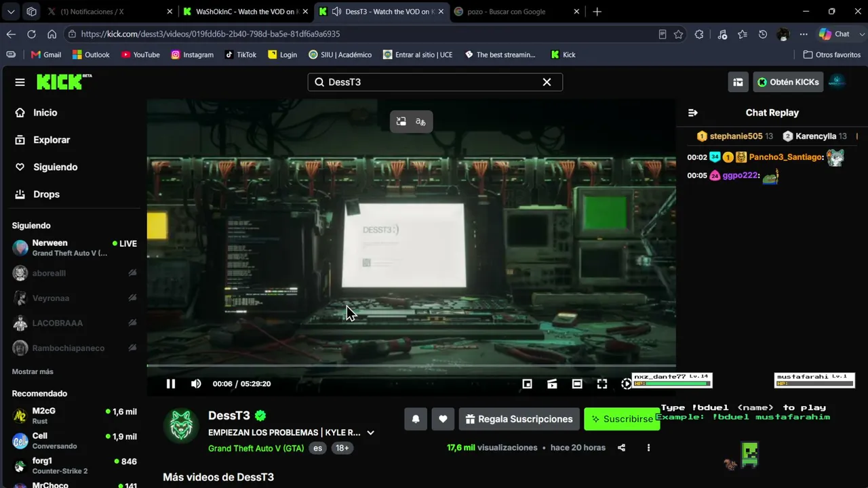Screen dimensions: 868x488
Task: Open more options three-dot menu for the video
Action: [648, 447]
